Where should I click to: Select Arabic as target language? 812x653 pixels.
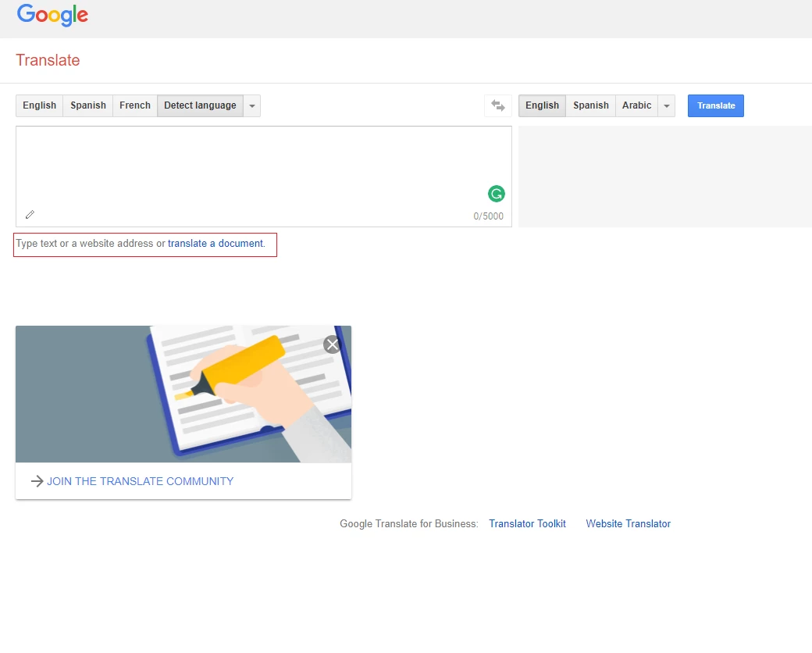click(x=636, y=105)
